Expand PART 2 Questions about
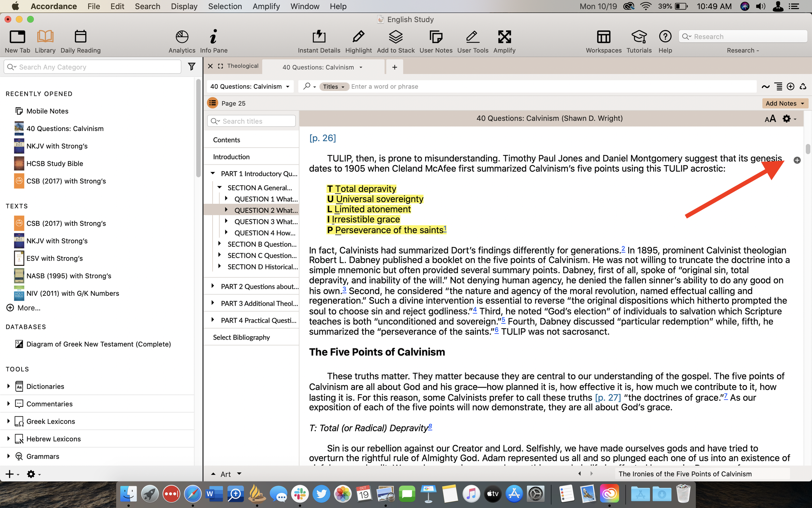 (212, 286)
